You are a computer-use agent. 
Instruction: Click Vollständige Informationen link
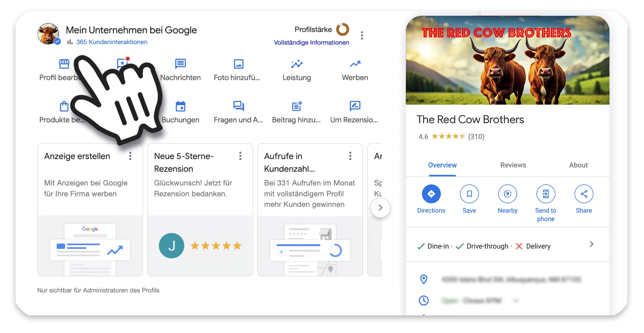tap(312, 43)
